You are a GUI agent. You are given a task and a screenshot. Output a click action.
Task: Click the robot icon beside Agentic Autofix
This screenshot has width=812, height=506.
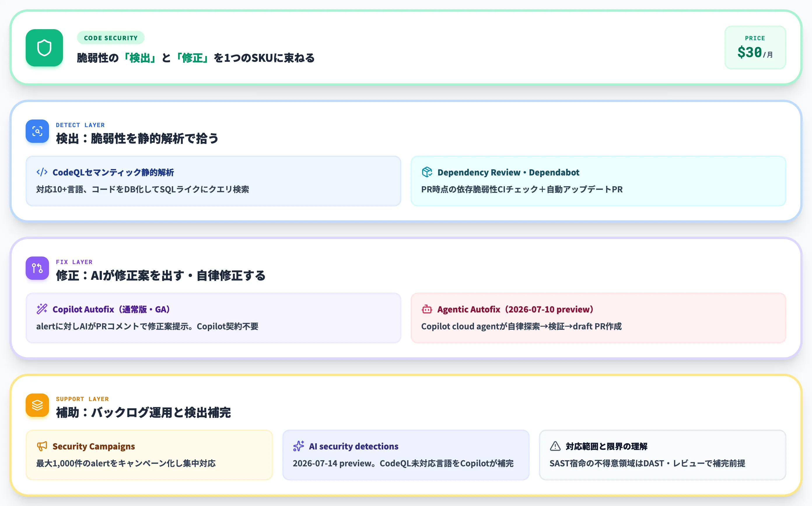[x=427, y=309]
